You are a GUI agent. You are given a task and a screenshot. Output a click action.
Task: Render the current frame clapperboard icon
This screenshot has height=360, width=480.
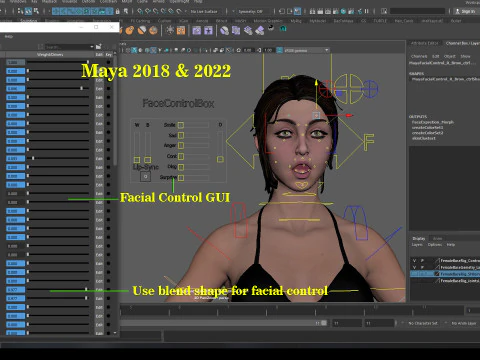pyautogui.click(x=320, y=11)
